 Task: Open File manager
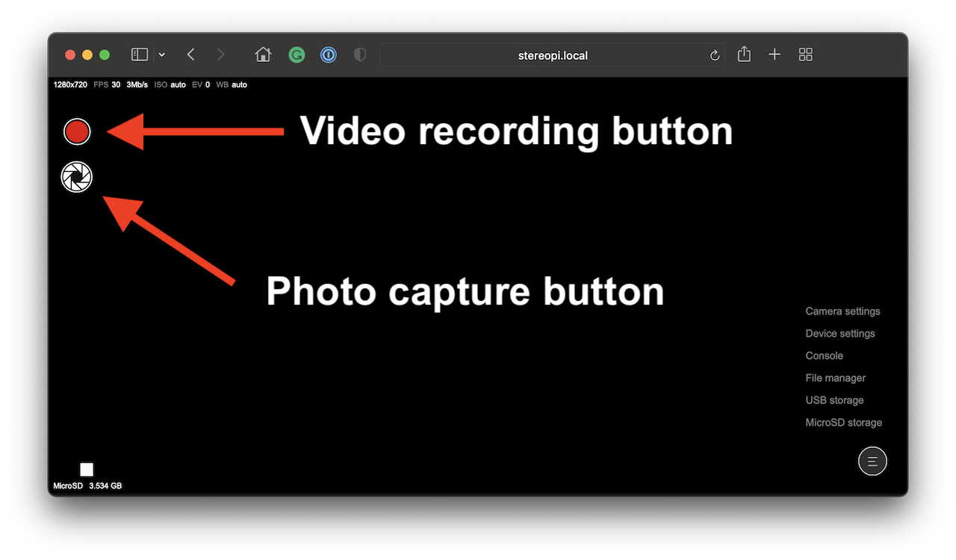point(835,379)
